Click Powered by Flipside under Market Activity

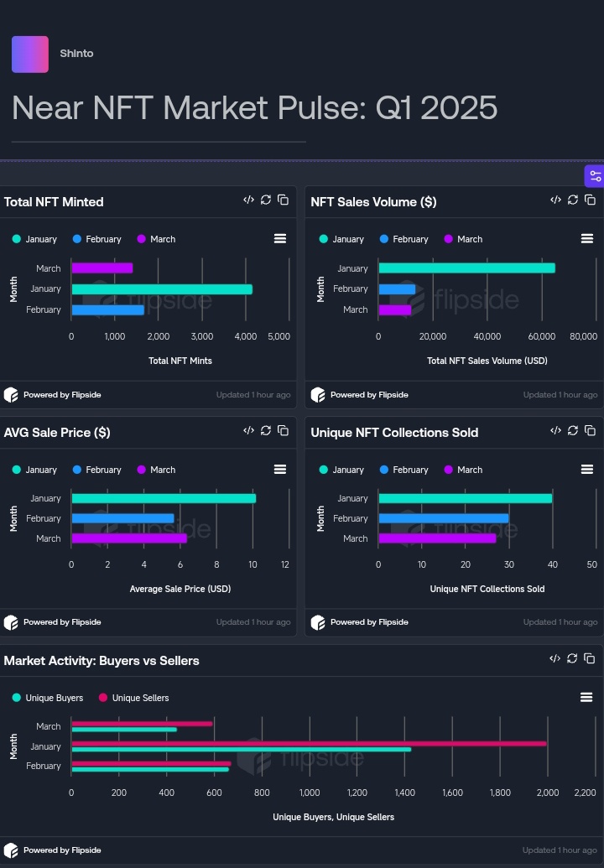pos(53,850)
